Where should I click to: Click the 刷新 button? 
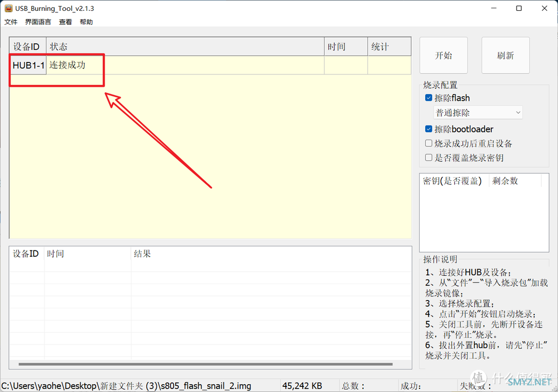pos(505,55)
